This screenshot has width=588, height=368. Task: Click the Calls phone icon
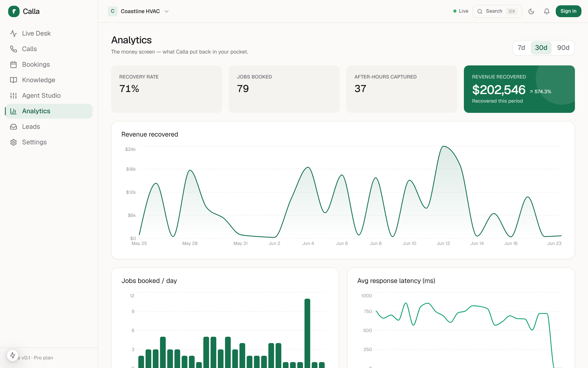click(13, 49)
